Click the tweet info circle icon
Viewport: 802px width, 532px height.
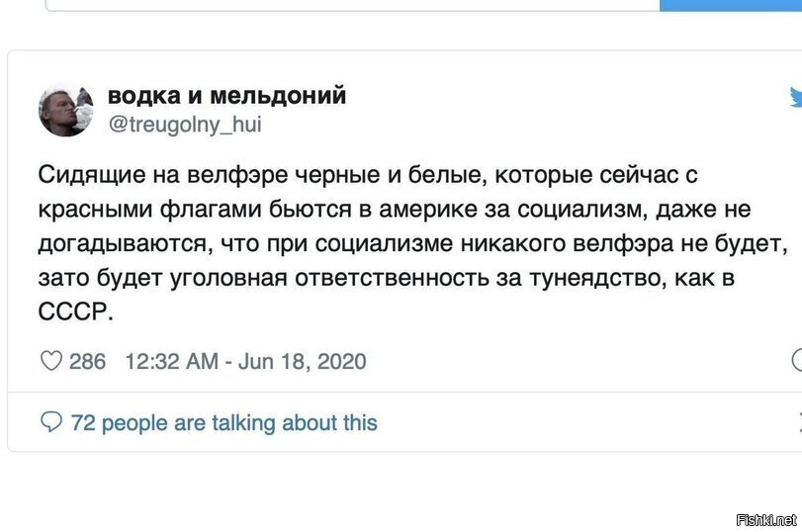[797, 360]
